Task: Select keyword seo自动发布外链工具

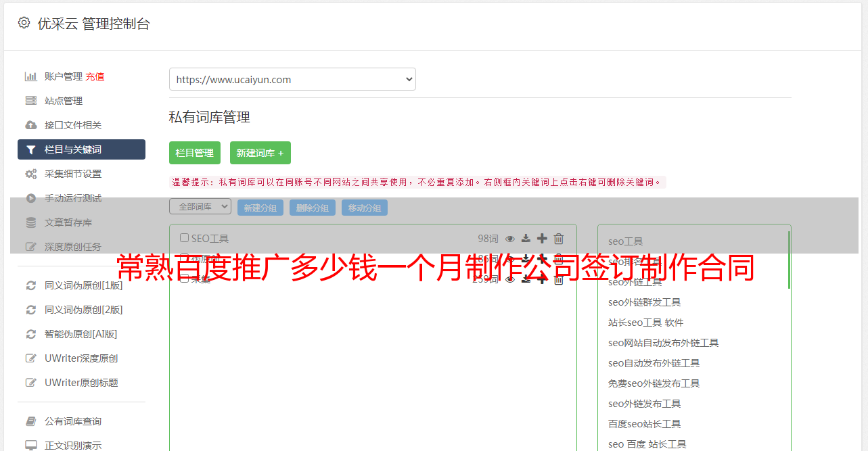Action: point(654,363)
